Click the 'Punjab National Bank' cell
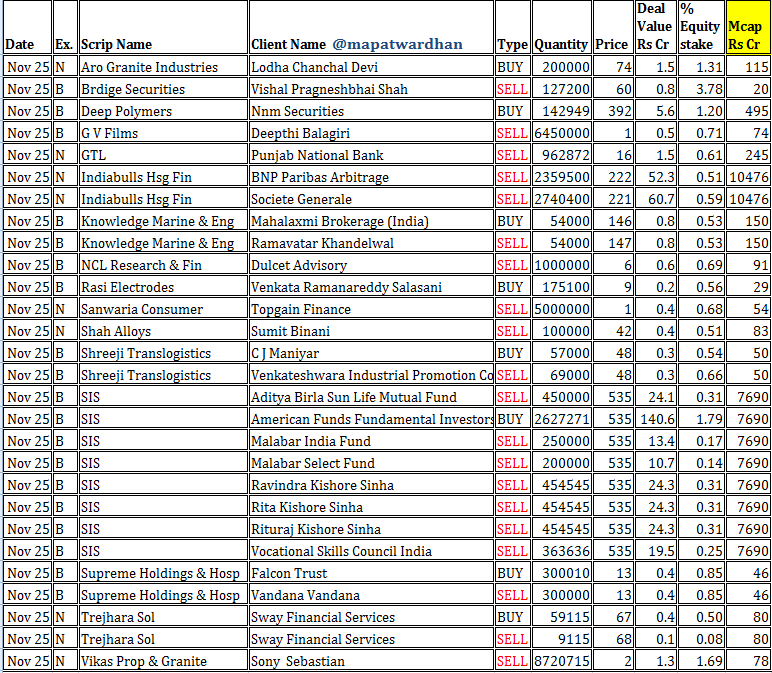772x673 pixels. pyautogui.click(x=371, y=154)
